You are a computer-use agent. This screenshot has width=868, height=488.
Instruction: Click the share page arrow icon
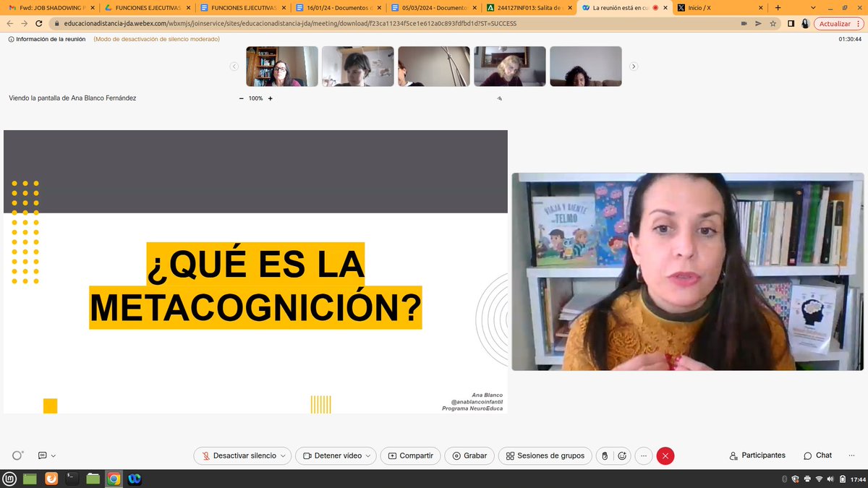point(759,23)
